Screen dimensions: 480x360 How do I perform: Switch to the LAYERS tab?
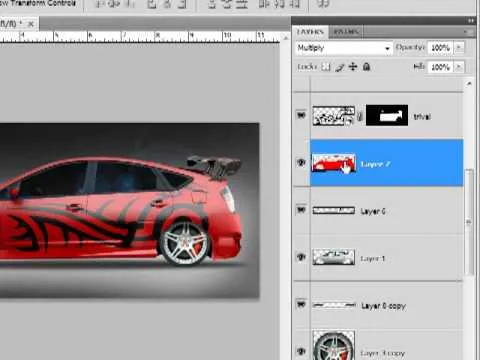click(310, 32)
